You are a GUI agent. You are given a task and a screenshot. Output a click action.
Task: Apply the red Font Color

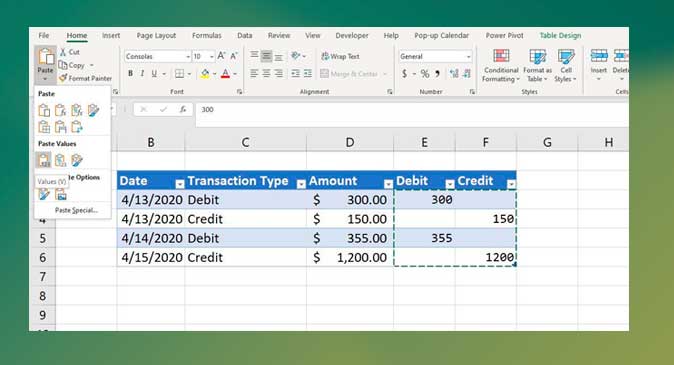(225, 74)
